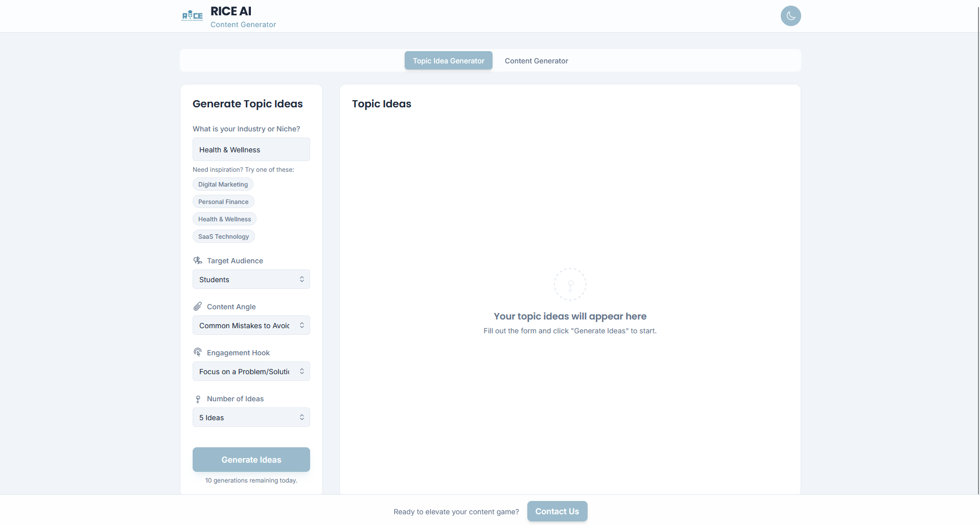Click the Target Audience icon
980x525 pixels.
(x=198, y=261)
